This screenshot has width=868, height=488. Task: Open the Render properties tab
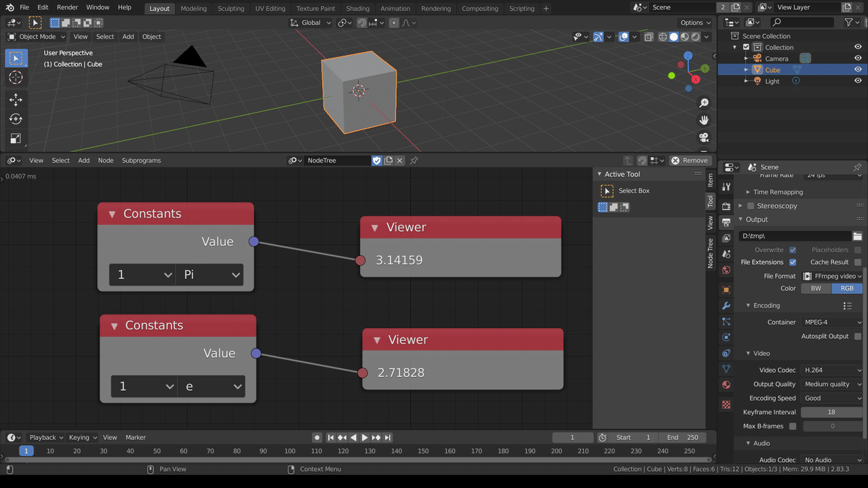tap(726, 206)
